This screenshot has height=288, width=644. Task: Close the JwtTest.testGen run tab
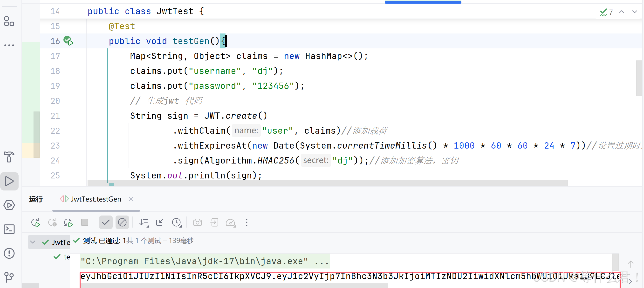click(x=131, y=199)
